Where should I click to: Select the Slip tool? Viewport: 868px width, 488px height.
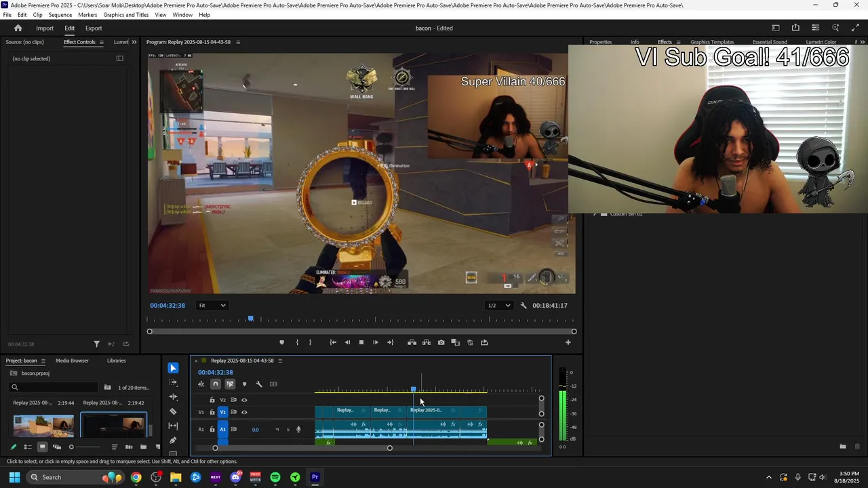[x=173, y=426]
